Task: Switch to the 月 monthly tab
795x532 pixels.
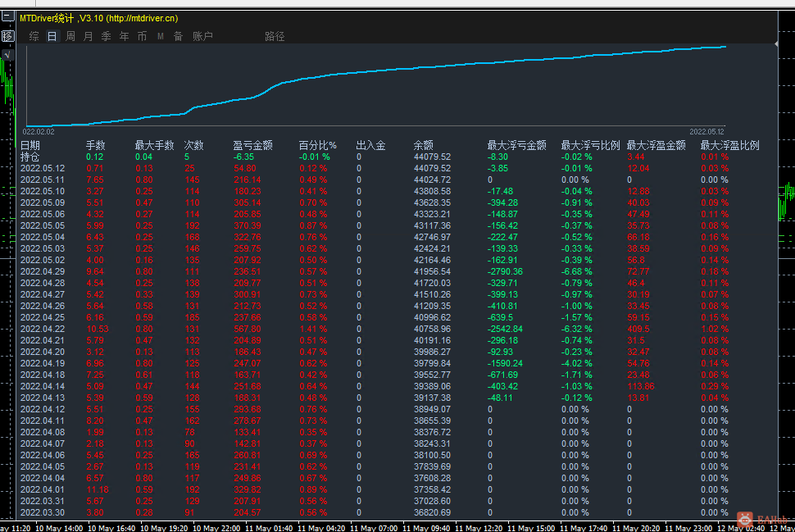Action: 87,36
